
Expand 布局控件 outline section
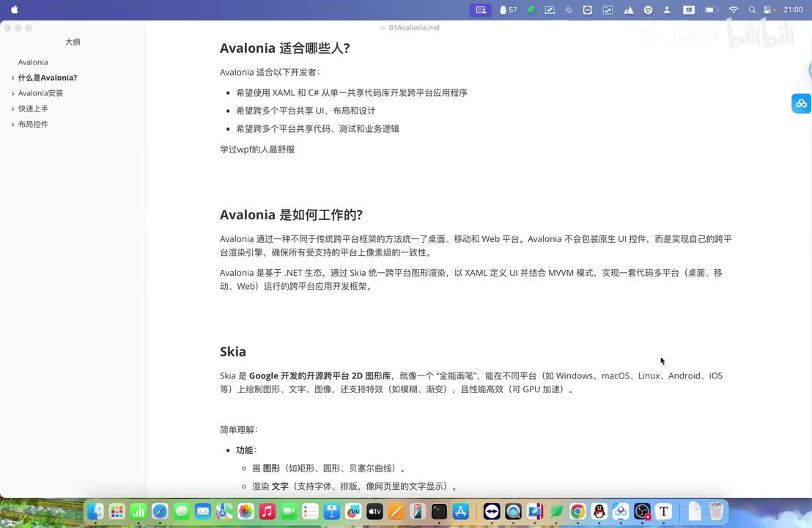tap(12, 125)
